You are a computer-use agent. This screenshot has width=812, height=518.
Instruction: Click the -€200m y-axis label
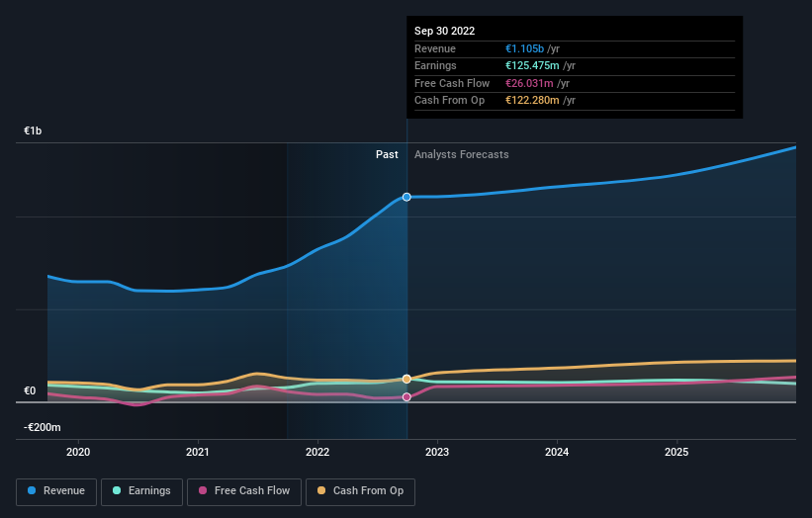[42, 427]
